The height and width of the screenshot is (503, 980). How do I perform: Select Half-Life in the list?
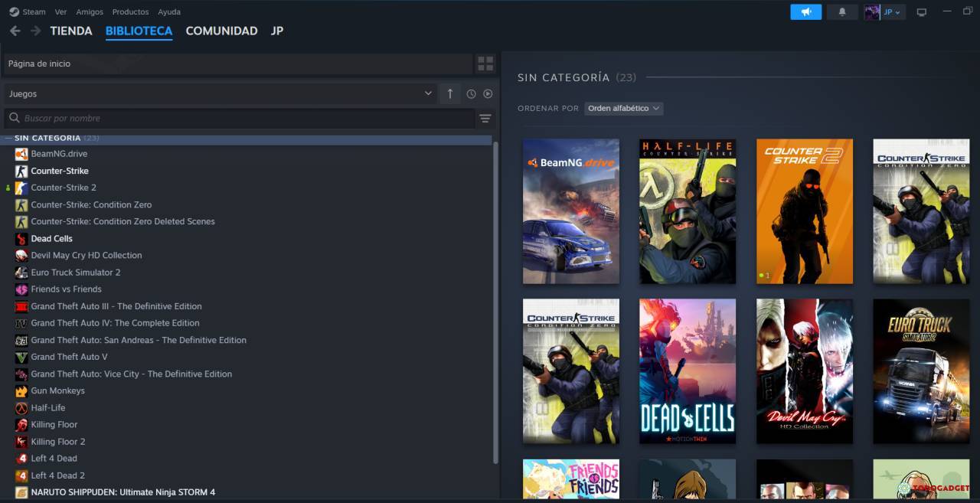click(x=47, y=407)
